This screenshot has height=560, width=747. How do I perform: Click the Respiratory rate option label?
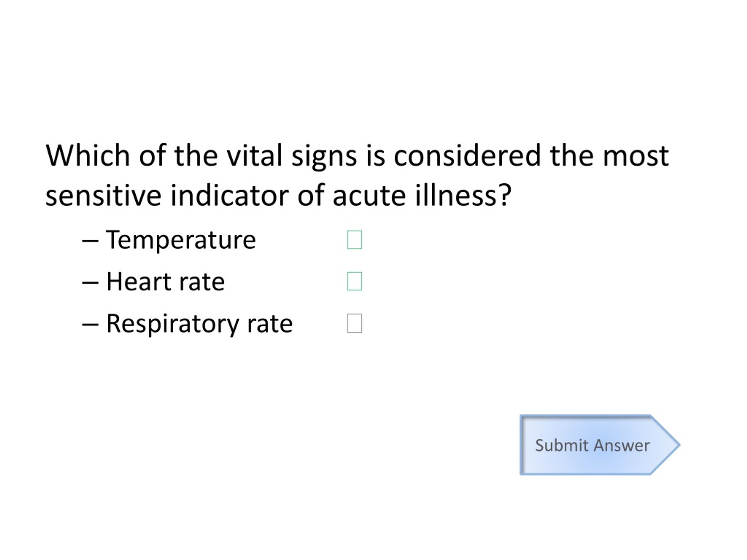pyautogui.click(x=199, y=324)
